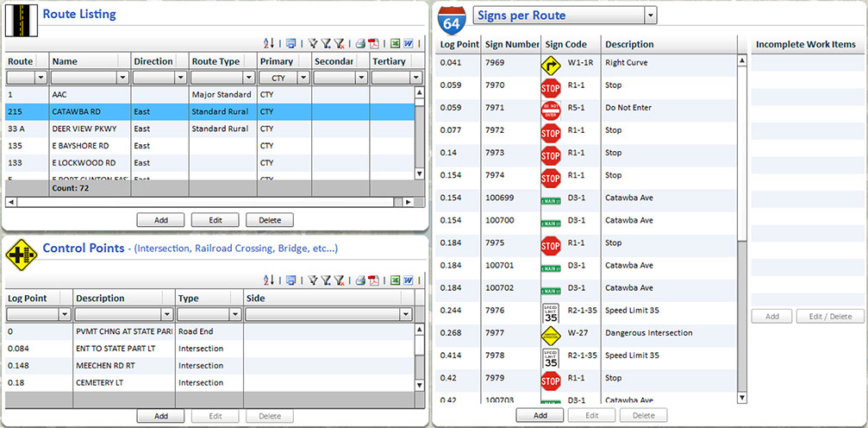Image resolution: width=868 pixels, height=428 pixels.
Task: Click Edit button under Route Listing
Action: (x=215, y=220)
